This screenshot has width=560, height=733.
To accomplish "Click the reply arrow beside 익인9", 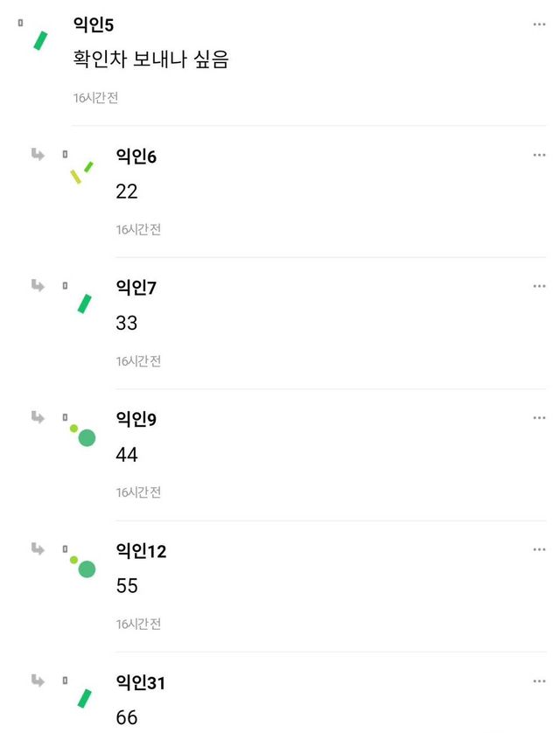I will pyautogui.click(x=38, y=417).
